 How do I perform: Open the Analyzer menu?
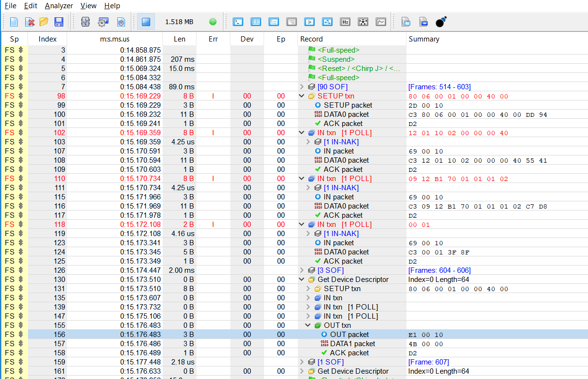coord(59,6)
